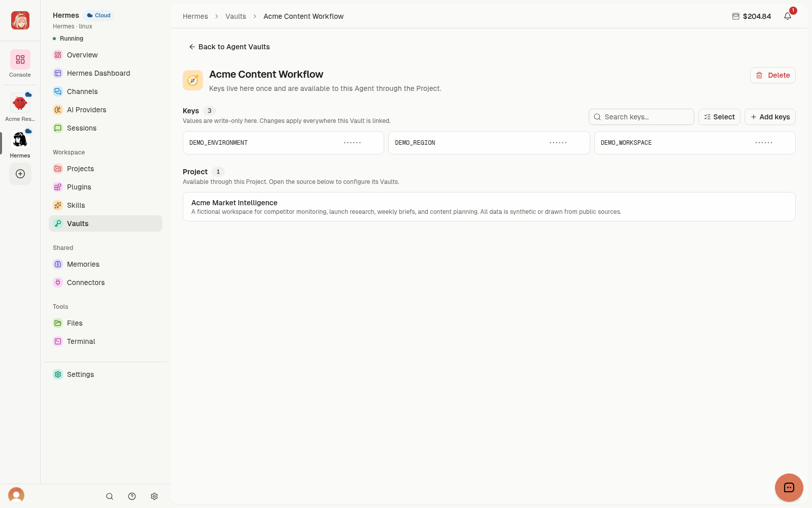812x508 pixels.
Task: Go Back to Agent Vaults
Action: click(x=229, y=47)
